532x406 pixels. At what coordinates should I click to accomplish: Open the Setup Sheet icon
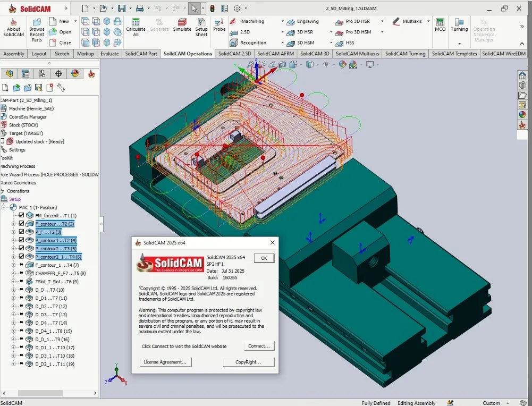point(201,27)
